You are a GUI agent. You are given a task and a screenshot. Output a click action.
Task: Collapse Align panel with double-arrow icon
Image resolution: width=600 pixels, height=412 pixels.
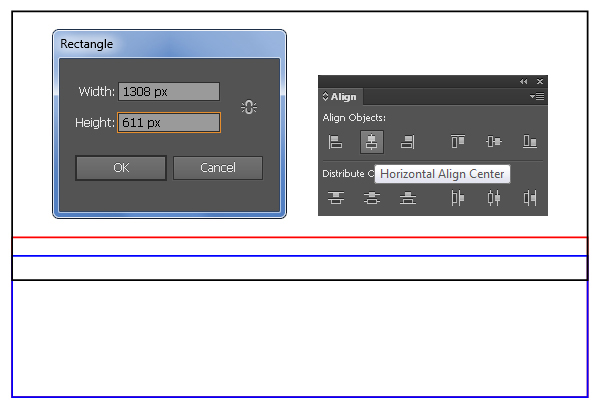coord(523,81)
